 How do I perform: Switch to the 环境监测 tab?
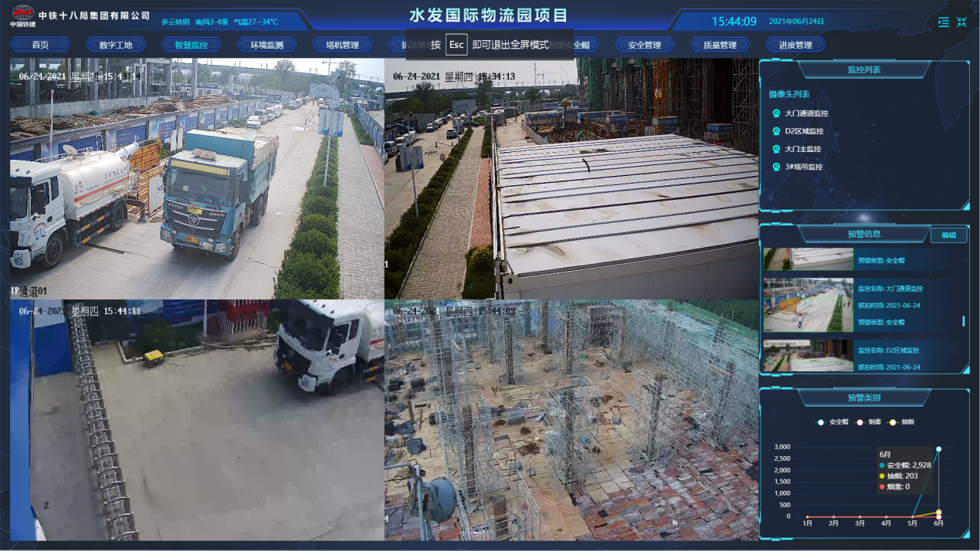(266, 45)
